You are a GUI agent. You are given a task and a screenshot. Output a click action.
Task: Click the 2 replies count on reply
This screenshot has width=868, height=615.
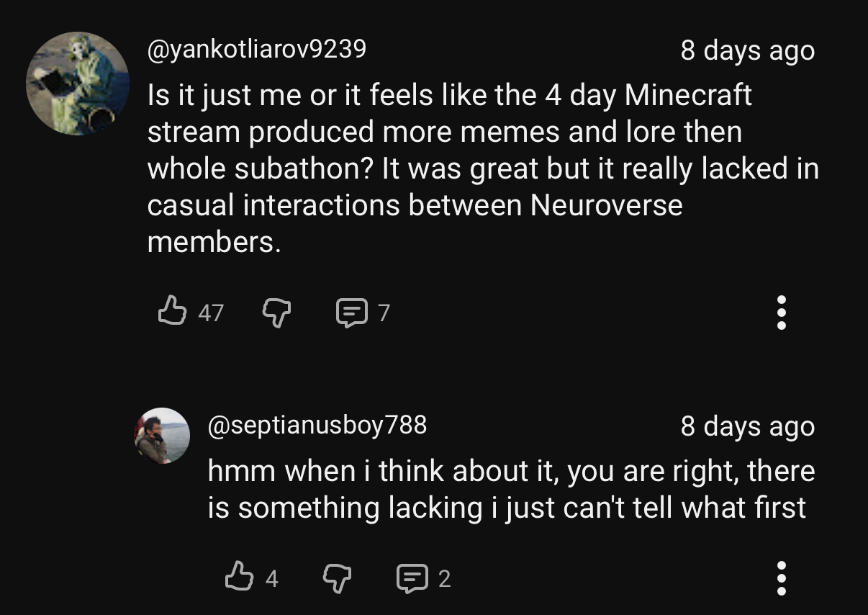pos(444,578)
